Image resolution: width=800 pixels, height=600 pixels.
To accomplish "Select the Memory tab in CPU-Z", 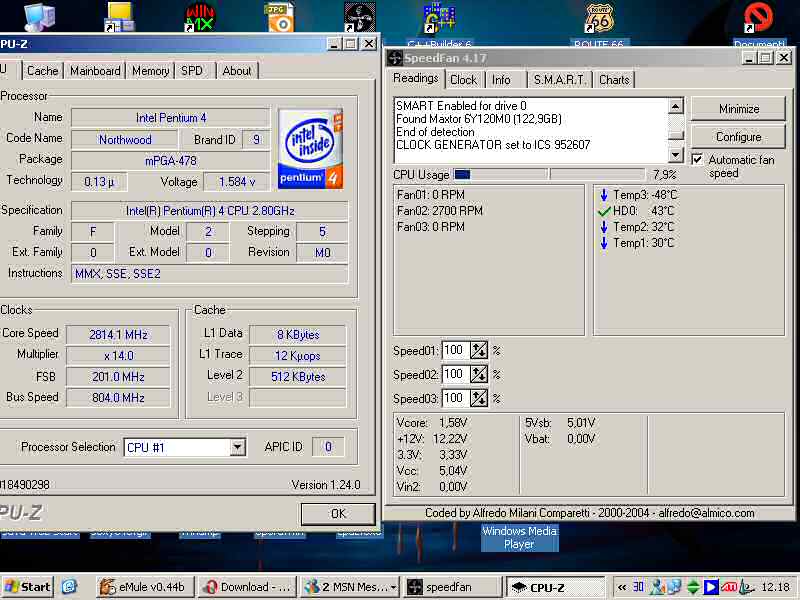I will [151, 71].
